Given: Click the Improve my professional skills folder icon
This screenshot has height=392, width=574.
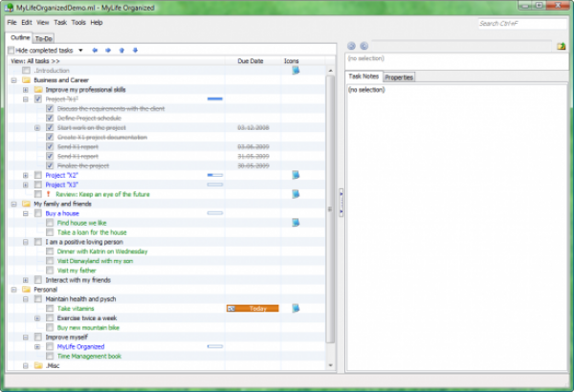Looking at the screenshot, I should [38, 89].
